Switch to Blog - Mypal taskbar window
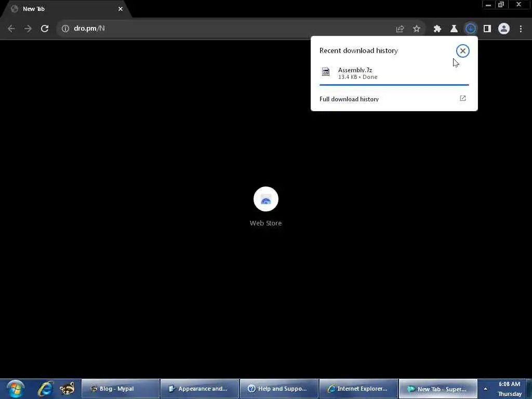Screen dimensions: 532x399 [x=121, y=389]
